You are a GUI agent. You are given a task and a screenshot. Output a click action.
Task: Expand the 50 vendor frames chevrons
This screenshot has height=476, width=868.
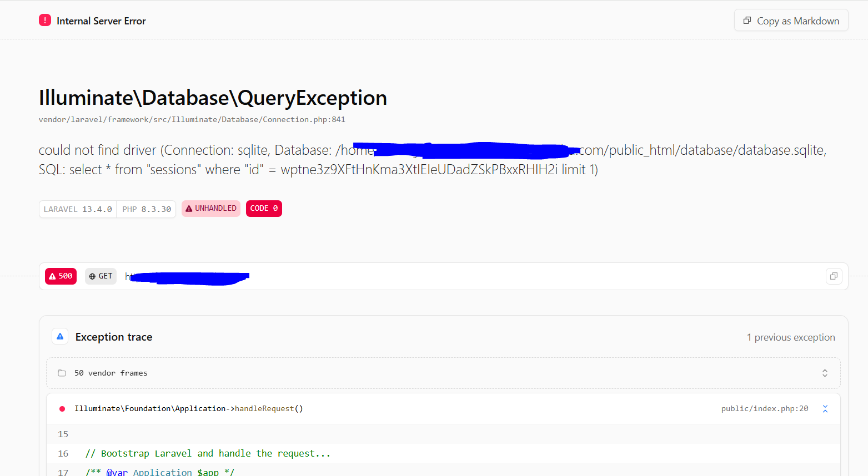[825, 373]
